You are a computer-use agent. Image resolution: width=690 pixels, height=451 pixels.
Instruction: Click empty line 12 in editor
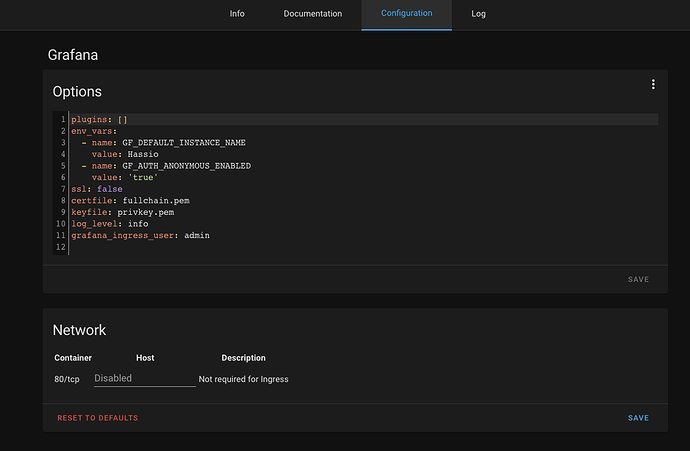(363, 247)
